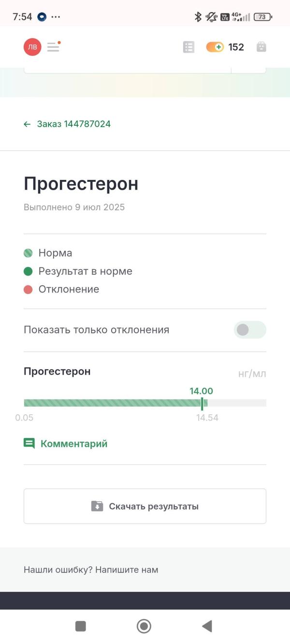
Task: Open the hamburger menu with notification dot
Action: point(54,47)
